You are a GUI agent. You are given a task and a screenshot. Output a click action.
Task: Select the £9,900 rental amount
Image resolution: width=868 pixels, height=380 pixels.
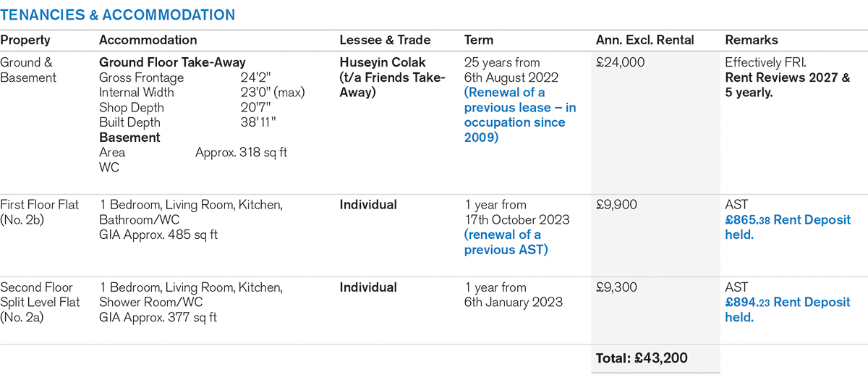[616, 205]
